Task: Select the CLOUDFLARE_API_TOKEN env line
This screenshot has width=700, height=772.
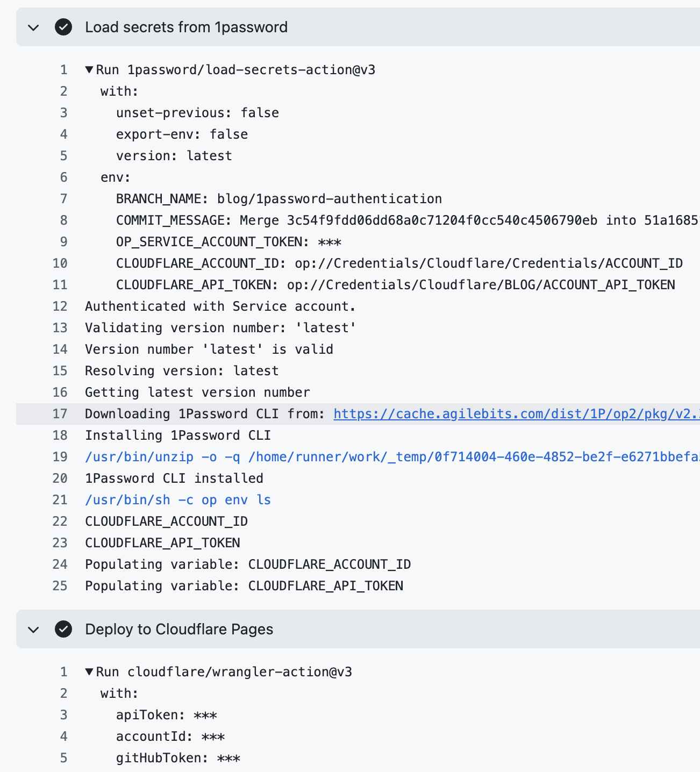Action: (x=396, y=284)
